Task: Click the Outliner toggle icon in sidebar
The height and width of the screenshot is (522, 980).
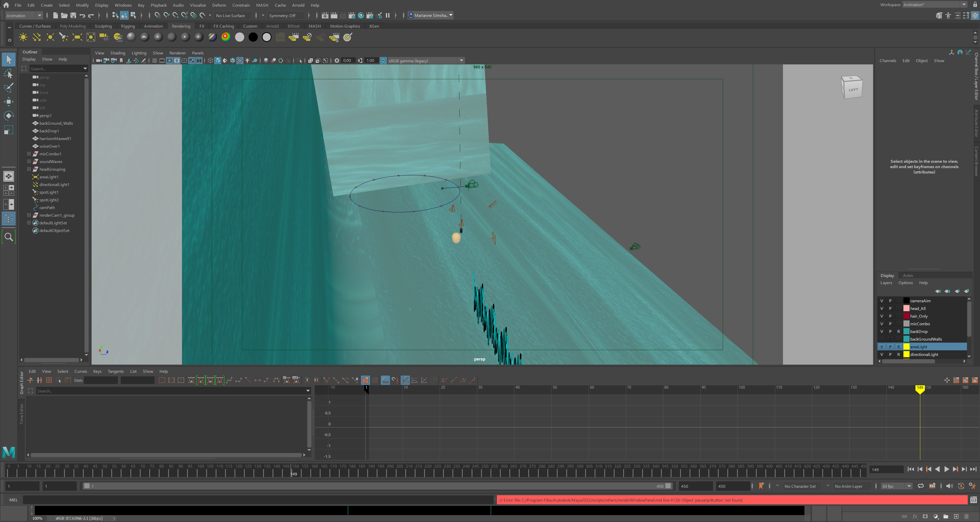Action: click(x=8, y=218)
